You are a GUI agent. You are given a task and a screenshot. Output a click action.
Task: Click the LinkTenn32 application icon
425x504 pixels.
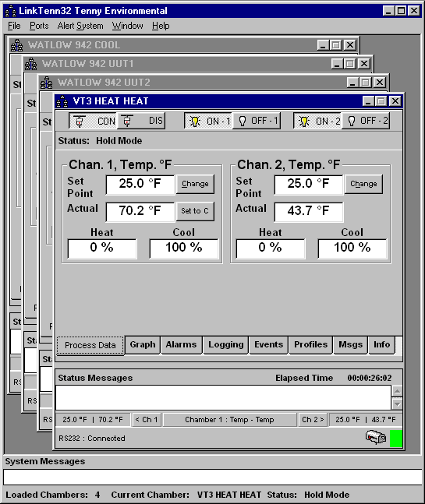tap(11, 11)
